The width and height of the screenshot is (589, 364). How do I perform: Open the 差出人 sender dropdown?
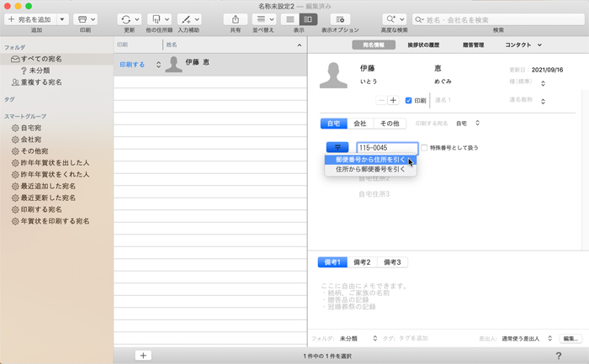527,338
